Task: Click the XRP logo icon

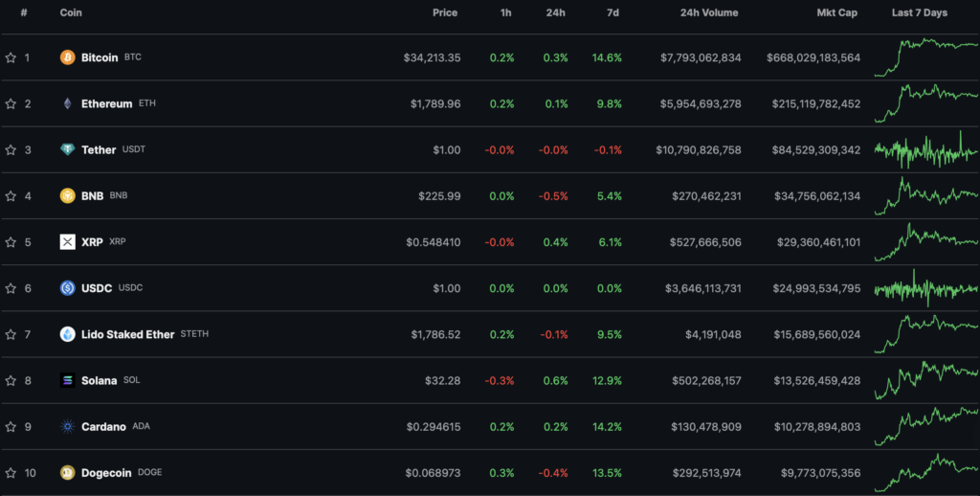Action: coord(67,242)
